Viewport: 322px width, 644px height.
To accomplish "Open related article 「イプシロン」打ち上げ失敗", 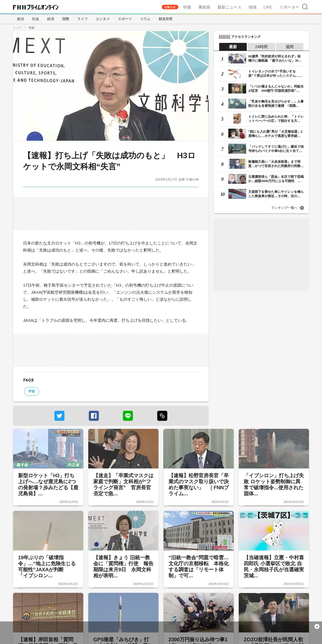I will tap(274, 467).
